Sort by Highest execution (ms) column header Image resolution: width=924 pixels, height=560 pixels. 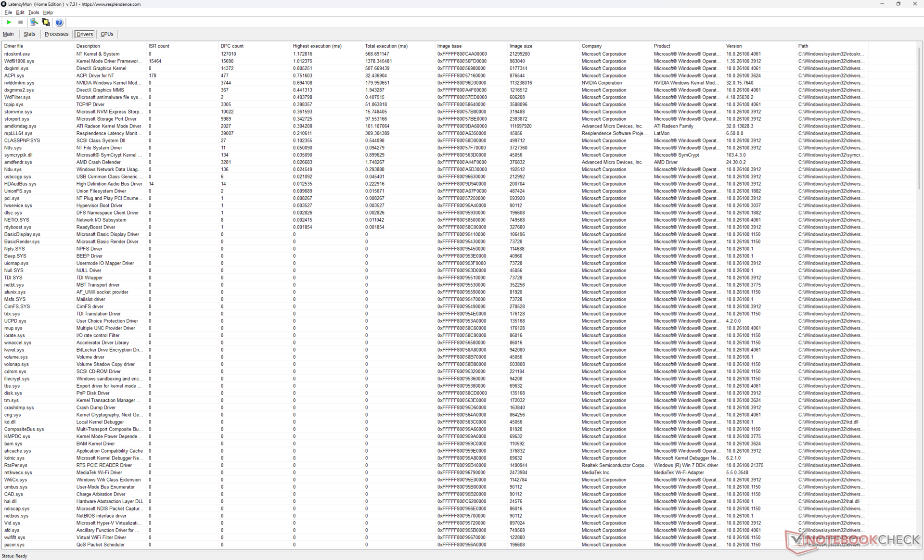pos(317,46)
